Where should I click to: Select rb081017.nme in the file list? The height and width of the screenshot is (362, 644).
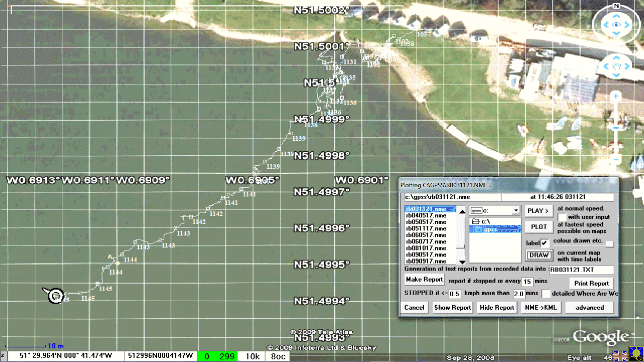pyautogui.click(x=426, y=248)
